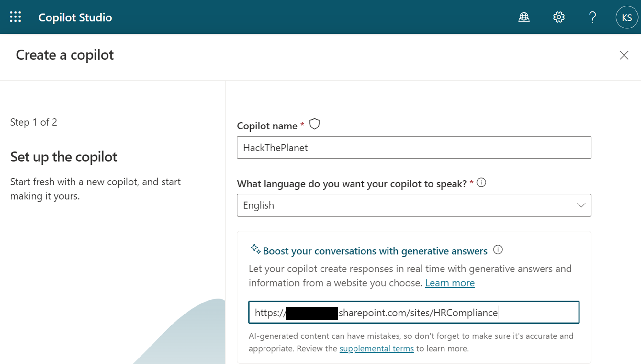Click the Create a copilot heading
641x364 pixels.
click(65, 55)
